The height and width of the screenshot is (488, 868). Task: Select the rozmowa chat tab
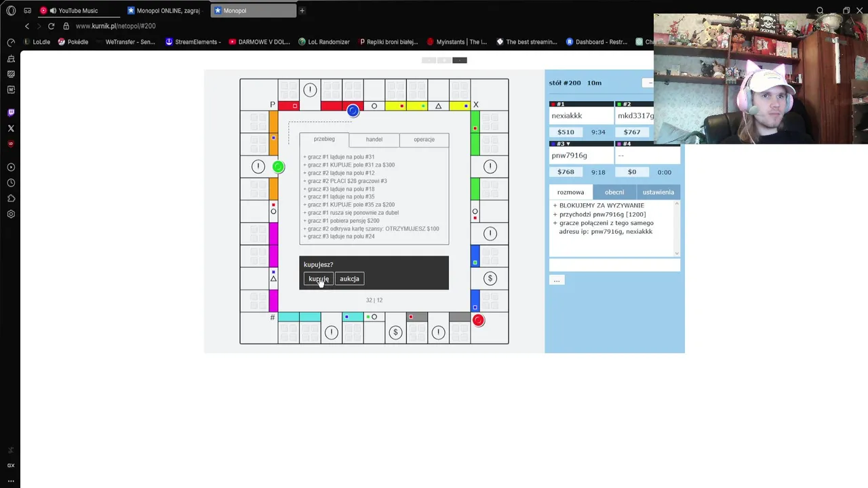(570, 192)
